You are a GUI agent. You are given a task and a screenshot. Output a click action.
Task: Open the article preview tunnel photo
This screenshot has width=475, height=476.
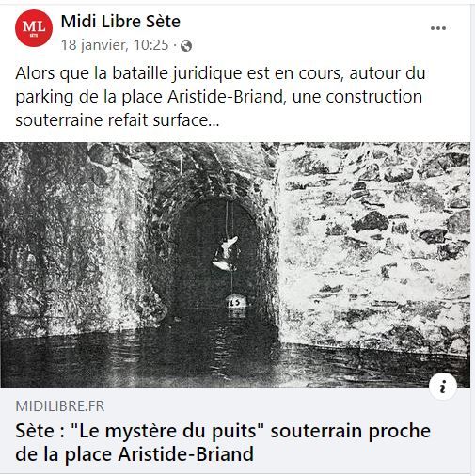click(x=235, y=264)
